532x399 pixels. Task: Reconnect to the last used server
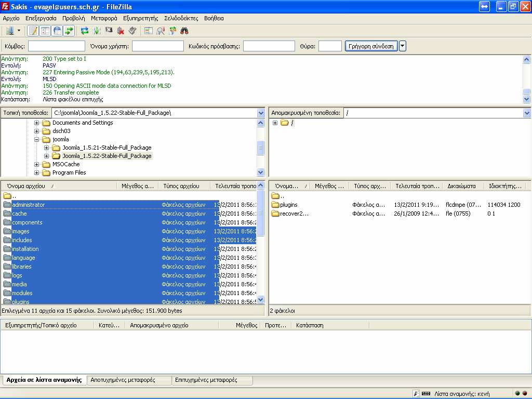(x=132, y=31)
